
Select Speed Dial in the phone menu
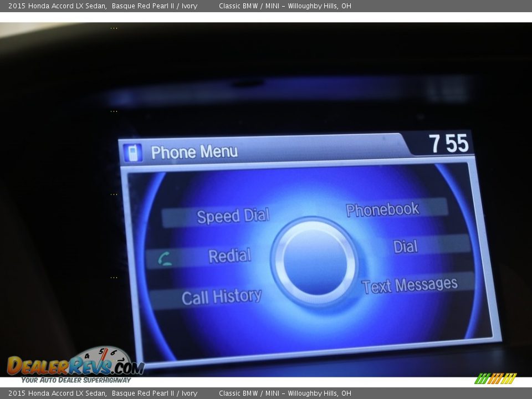coord(233,216)
